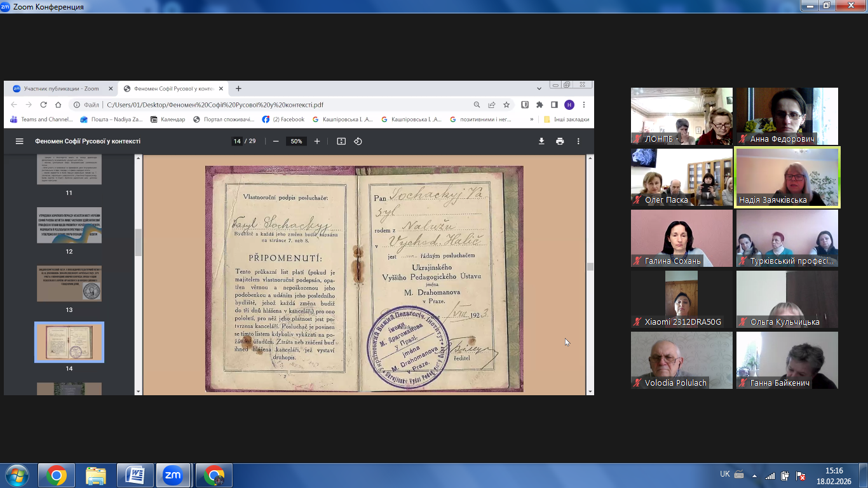Viewport: 868px width, 488px height.
Task: Print the PDF document
Action: (560, 141)
